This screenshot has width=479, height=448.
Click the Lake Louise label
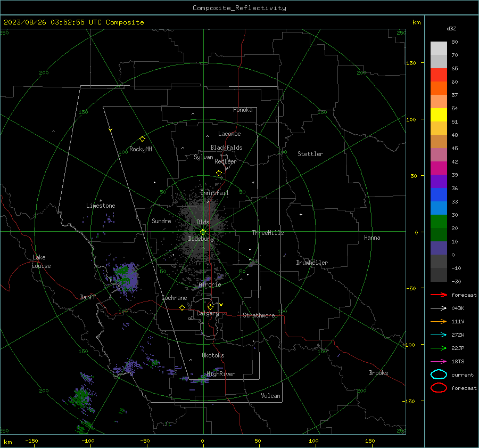coord(42,262)
